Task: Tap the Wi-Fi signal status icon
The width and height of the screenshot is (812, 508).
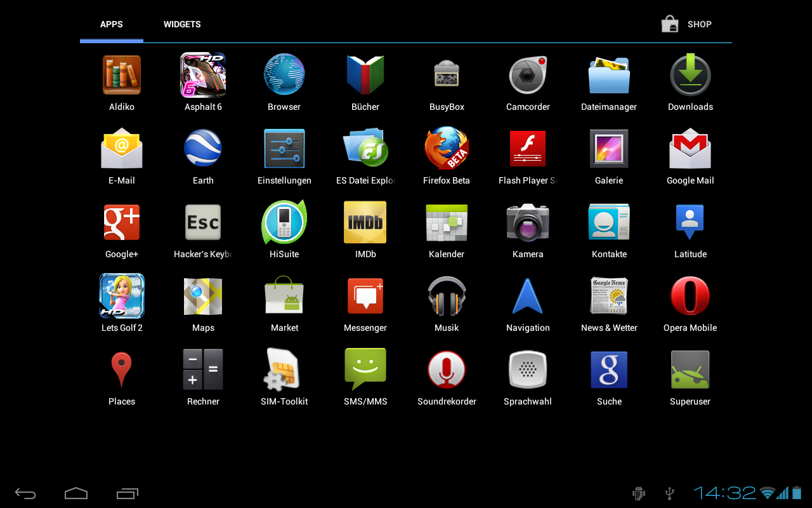Action: (x=768, y=493)
